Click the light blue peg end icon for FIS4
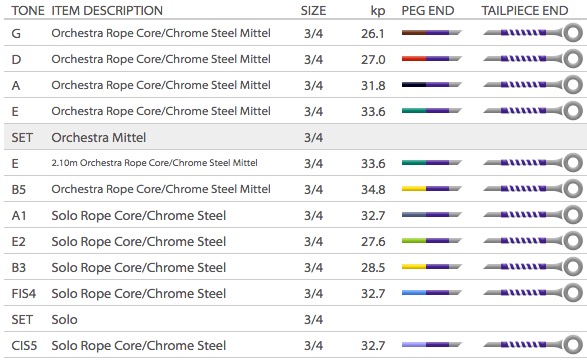The width and height of the screenshot is (587, 361). [432, 293]
